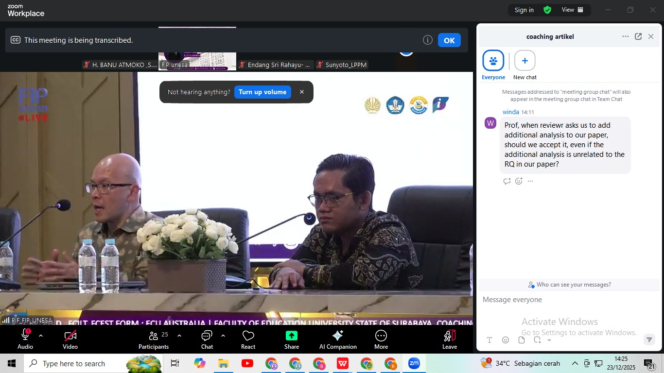Click the send message button
This screenshot has height=373, width=664.
649,340
